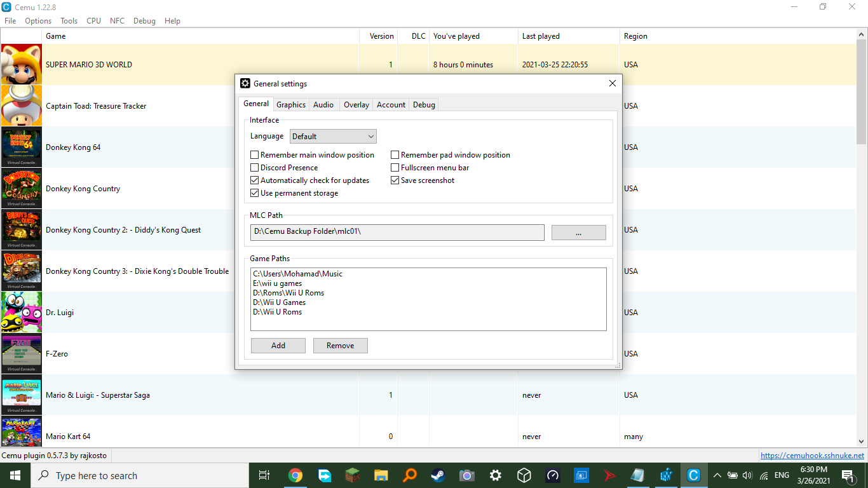Enable Remember main window position checkbox

coord(255,155)
